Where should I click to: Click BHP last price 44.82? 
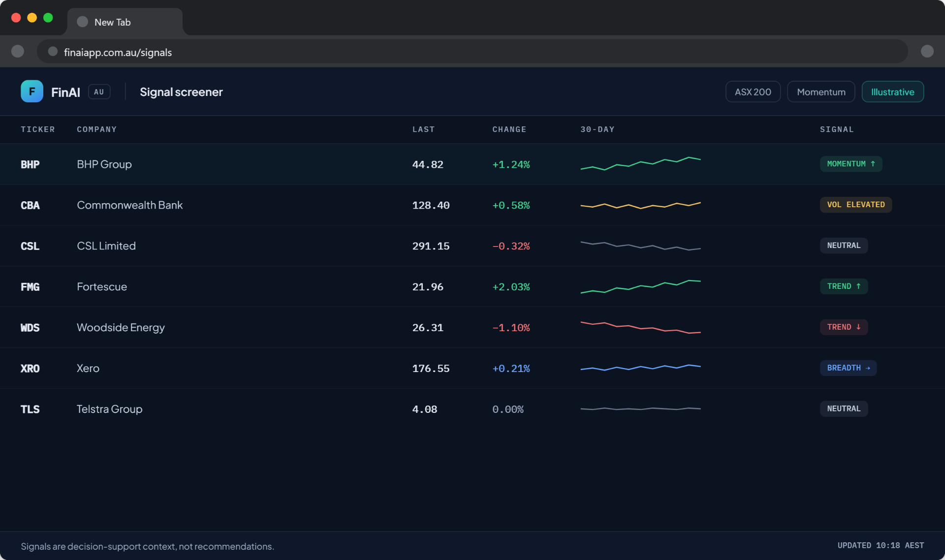tap(428, 164)
